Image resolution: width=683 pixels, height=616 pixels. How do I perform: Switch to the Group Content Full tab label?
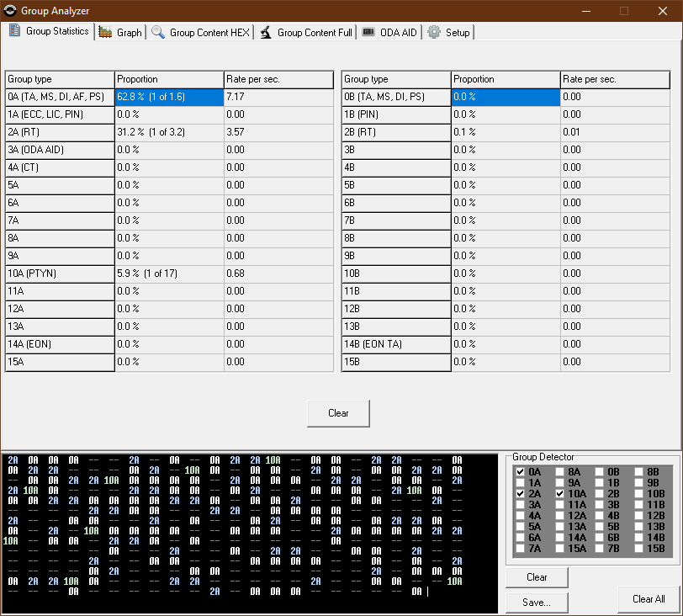pos(315,32)
